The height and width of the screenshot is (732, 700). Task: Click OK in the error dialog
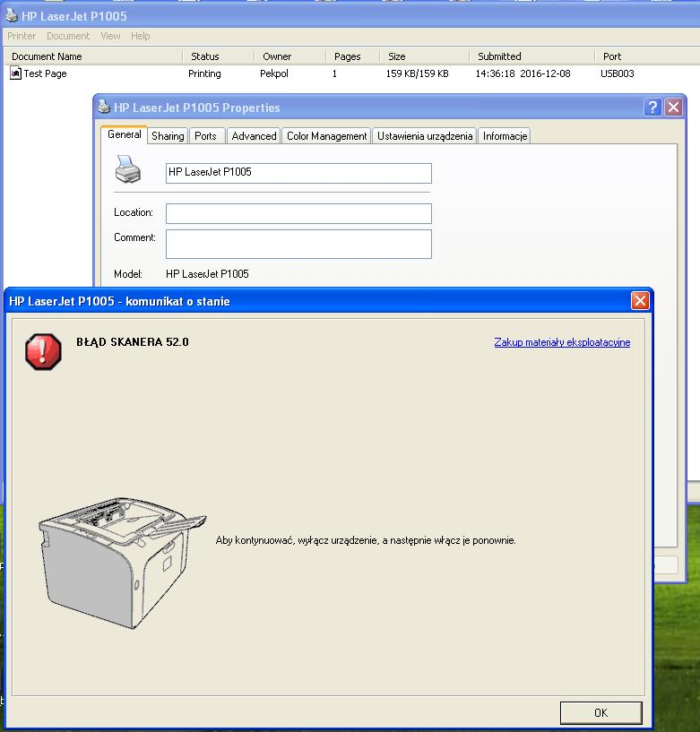[x=601, y=713]
